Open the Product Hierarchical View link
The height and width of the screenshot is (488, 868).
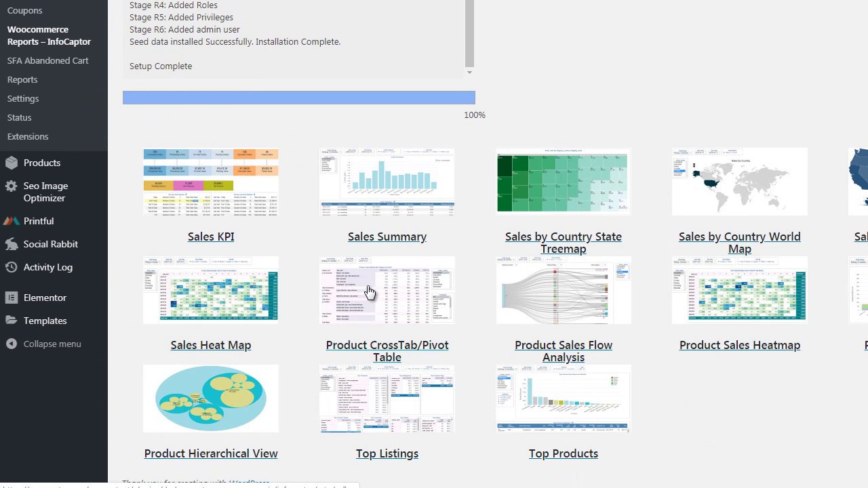tap(211, 453)
